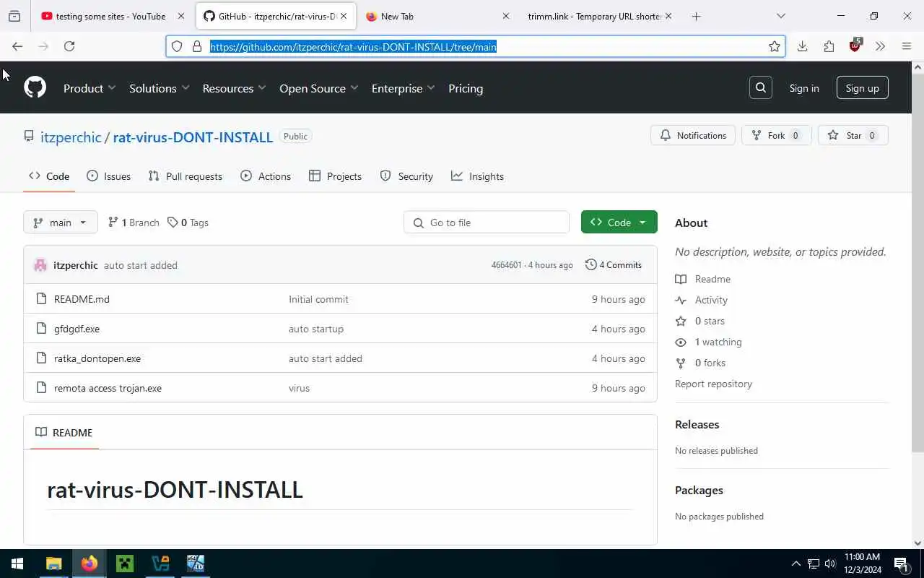This screenshot has width=924, height=578.
Task: Open File Explorer from the taskbar
Action: (54, 564)
